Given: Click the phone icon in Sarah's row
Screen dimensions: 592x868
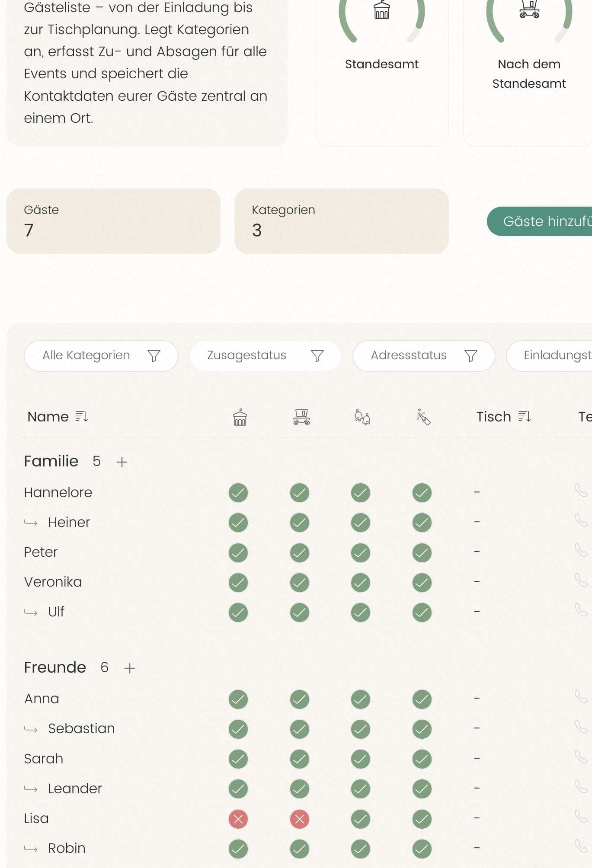Looking at the screenshot, I should pyautogui.click(x=581, y=757).
